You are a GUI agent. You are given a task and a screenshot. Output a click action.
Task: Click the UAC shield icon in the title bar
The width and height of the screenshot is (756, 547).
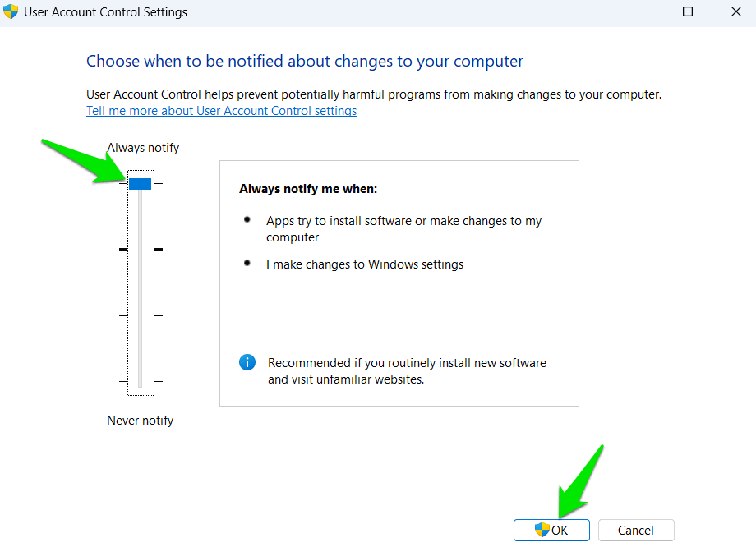click(12, 12)
